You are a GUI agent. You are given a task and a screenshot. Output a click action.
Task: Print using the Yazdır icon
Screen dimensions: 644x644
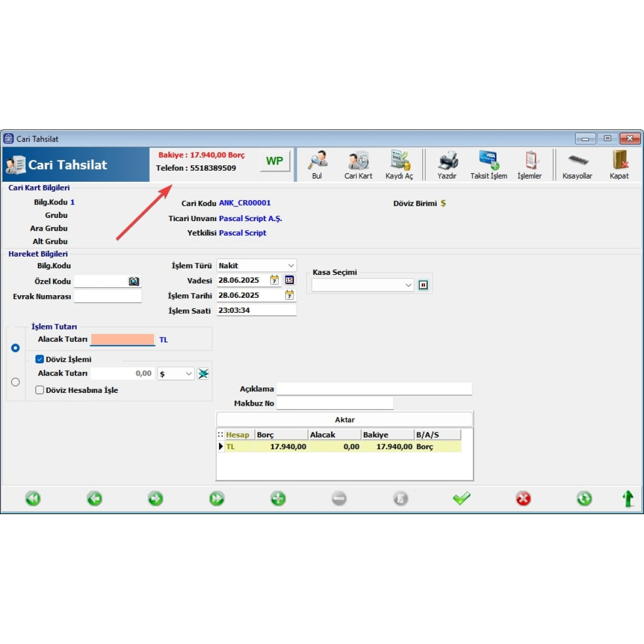(447, 164)
